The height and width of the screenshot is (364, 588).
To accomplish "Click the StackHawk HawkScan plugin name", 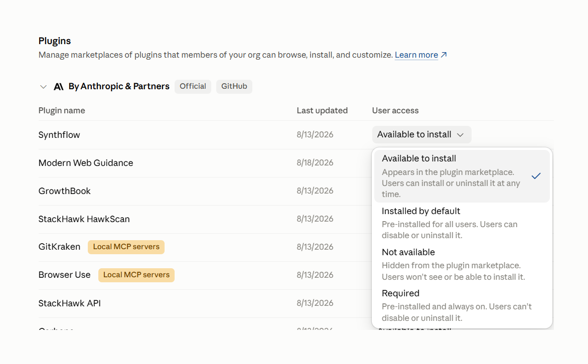I will [x=84, y=219].
